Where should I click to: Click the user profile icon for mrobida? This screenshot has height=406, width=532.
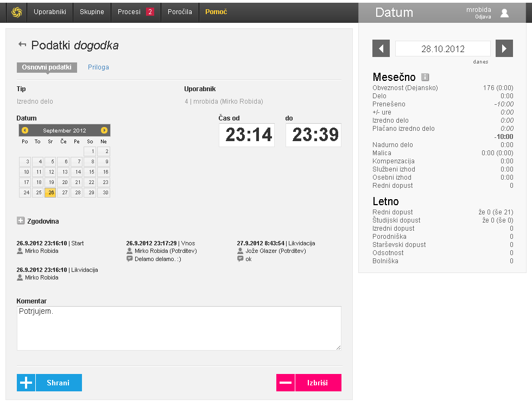504,13
